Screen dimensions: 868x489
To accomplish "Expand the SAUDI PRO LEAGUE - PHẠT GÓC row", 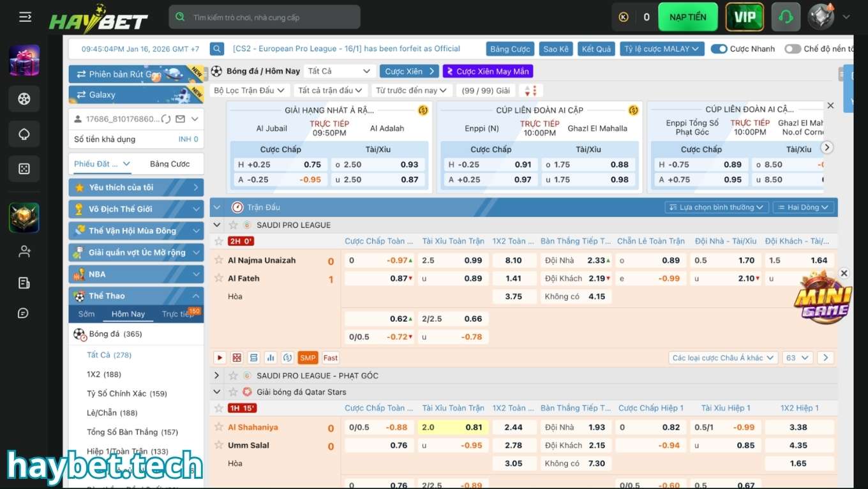I will click(x=217, y=376).
